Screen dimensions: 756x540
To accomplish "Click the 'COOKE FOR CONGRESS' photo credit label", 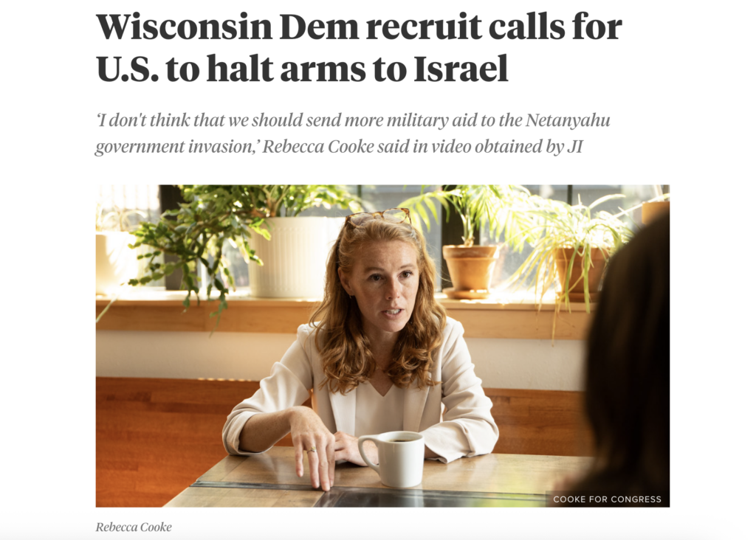I will tap(607, 499).
